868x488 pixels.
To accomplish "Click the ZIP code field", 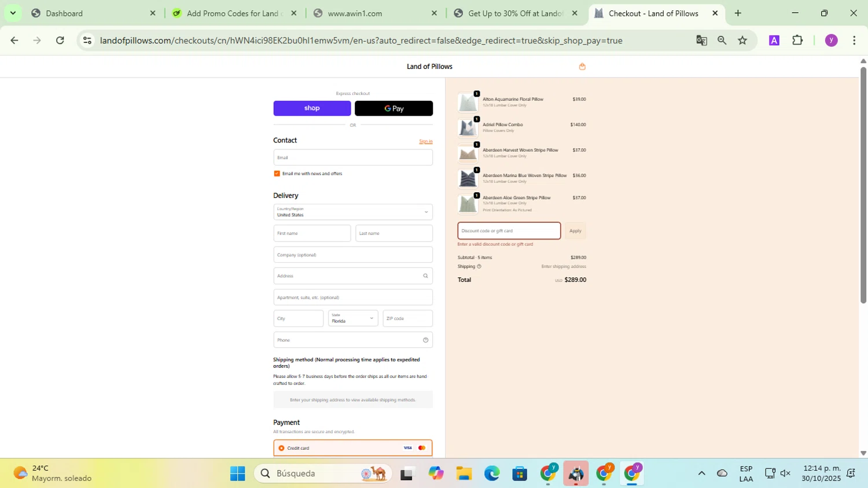I will [407, 318].
